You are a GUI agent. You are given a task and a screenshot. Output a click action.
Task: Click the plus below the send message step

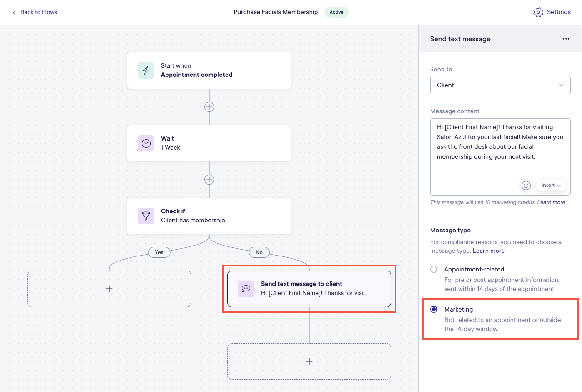[309, 361]
